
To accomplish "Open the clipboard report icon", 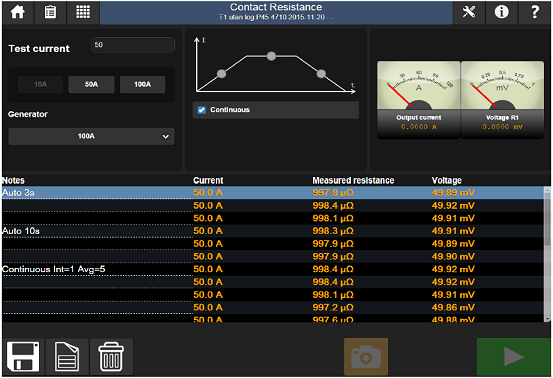I will tap(50, 12).
